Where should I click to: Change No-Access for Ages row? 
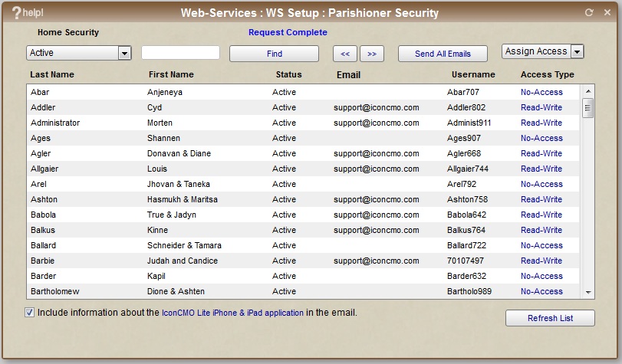point(541,138)
